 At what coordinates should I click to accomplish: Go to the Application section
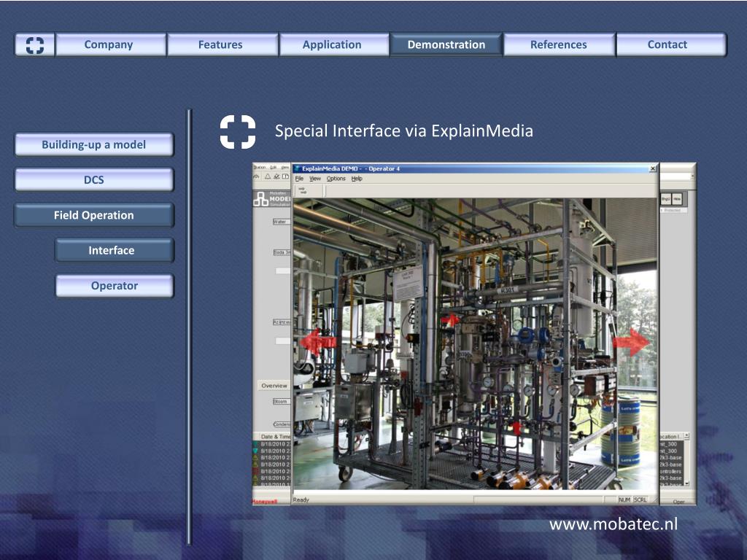[334, 44]
